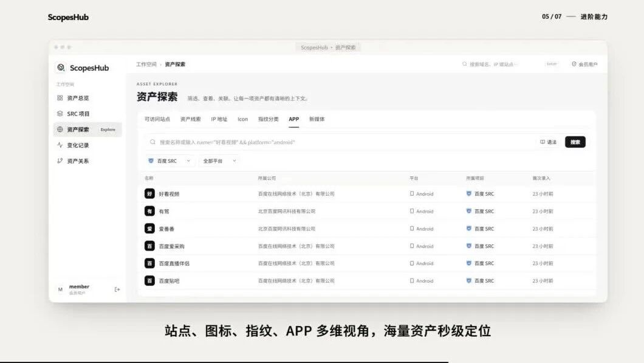This screenshot has height=363, width=644.
Task: Click the 百度贴吧 app name
Action: pyautogui.click(x=170, y=281)
